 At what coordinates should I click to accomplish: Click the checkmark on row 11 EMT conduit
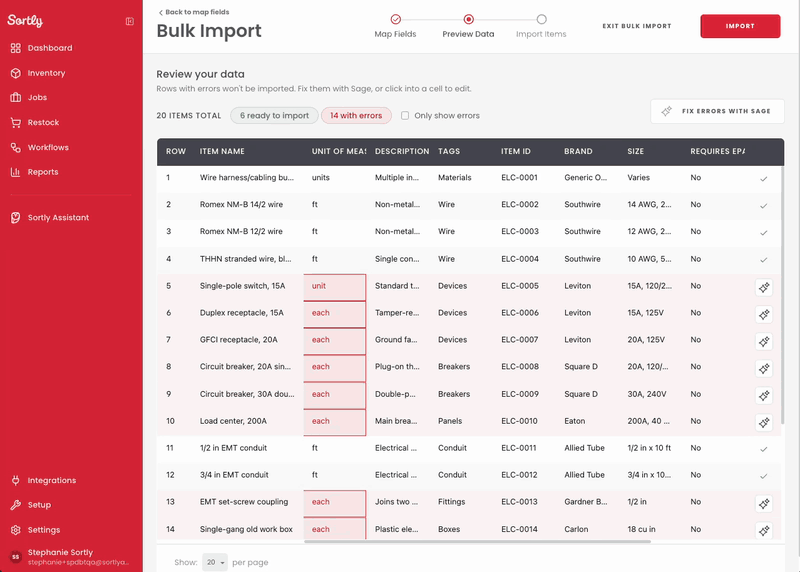(764, 449)
